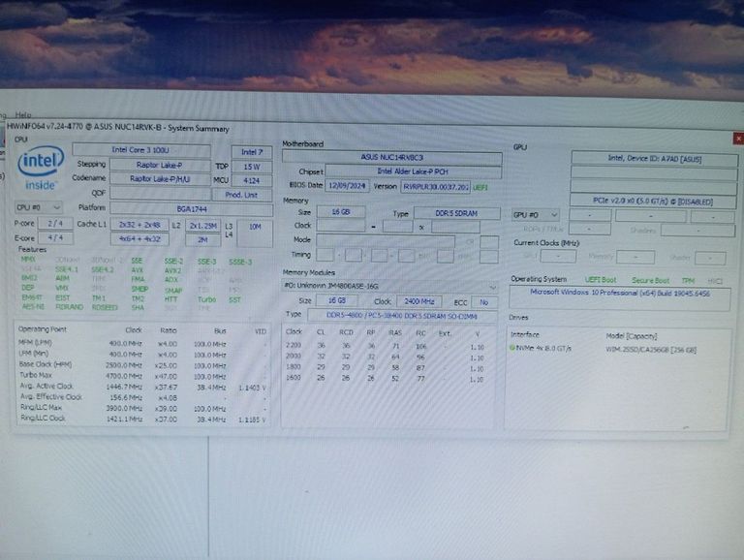The image size is (744, 560).
Task: Click the Intel Inside logo
Action: [x=41, y=168]
